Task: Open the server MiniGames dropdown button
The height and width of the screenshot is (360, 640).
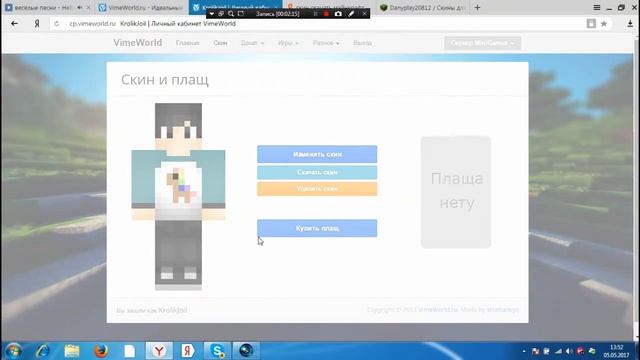Action: 482,43
